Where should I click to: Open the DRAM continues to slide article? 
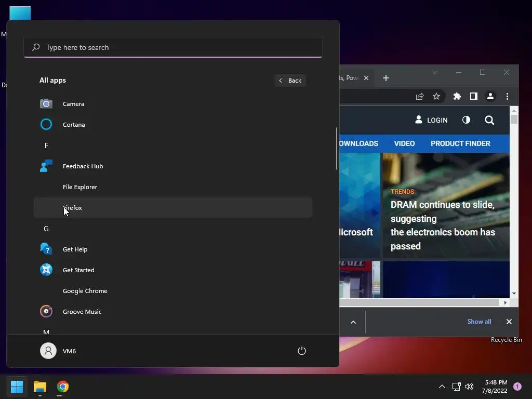443,225
